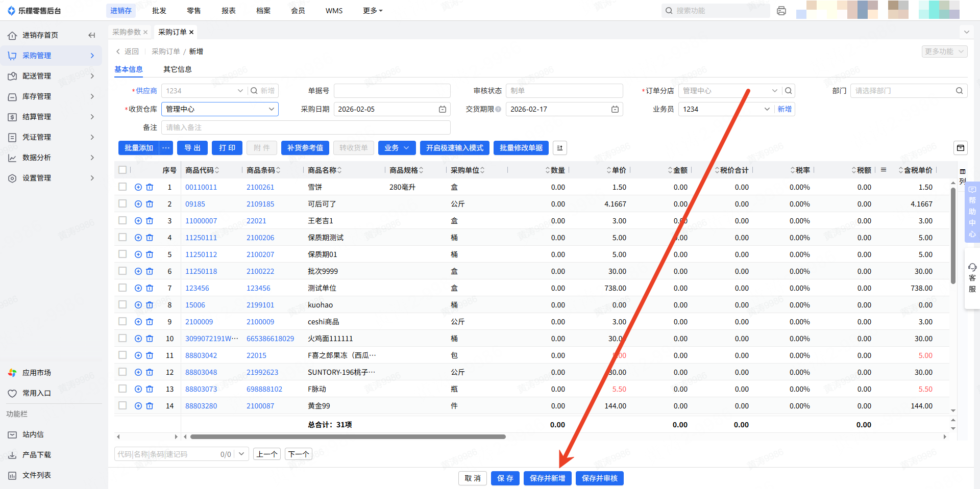Screen dimensions: 980x489
Task: Click the department search magnifier icon
Action: tap(959, 91)
